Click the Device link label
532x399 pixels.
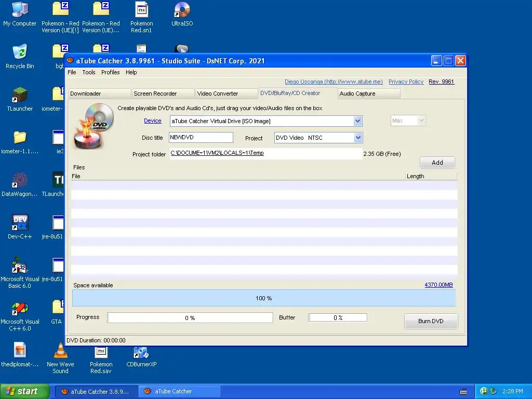tap(152, 121)
